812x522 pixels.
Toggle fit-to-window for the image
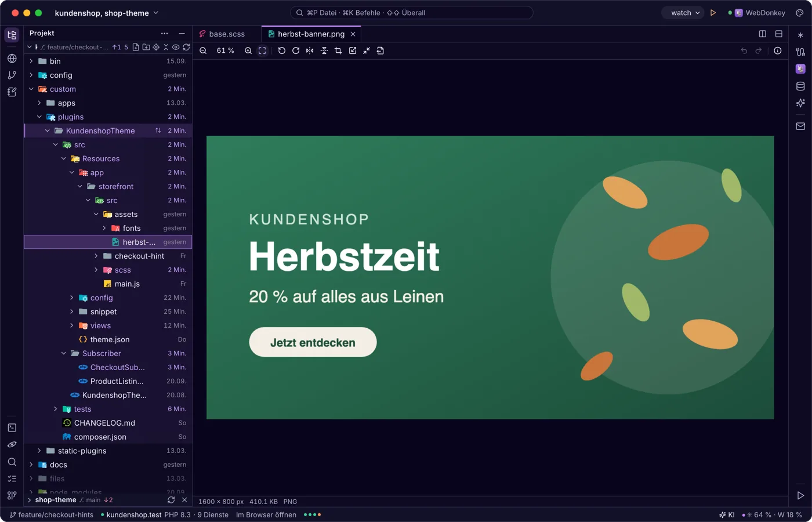coord(262,51)
